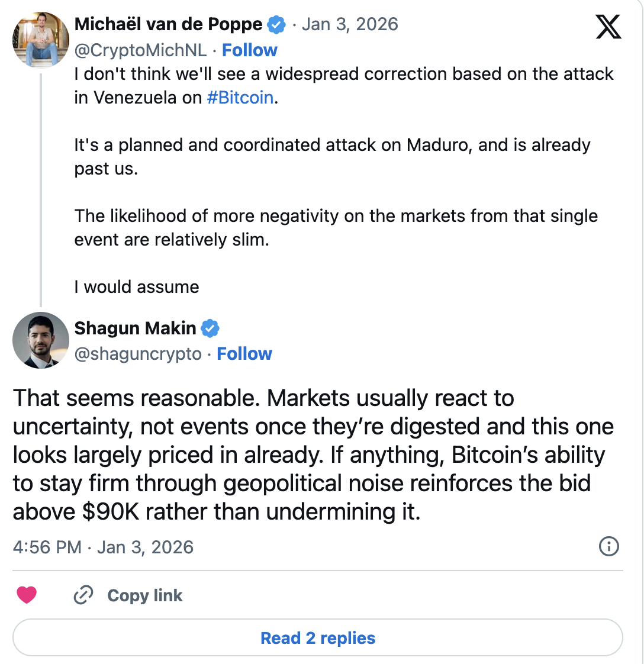Open the @CryptoMichNL handle

pos(140,50)
